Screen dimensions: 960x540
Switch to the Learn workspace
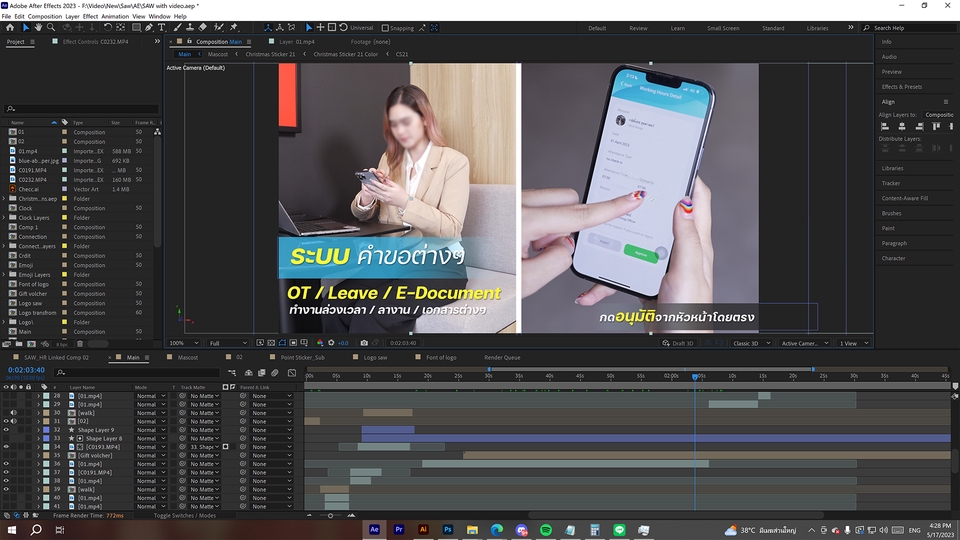tap(678, 28)
